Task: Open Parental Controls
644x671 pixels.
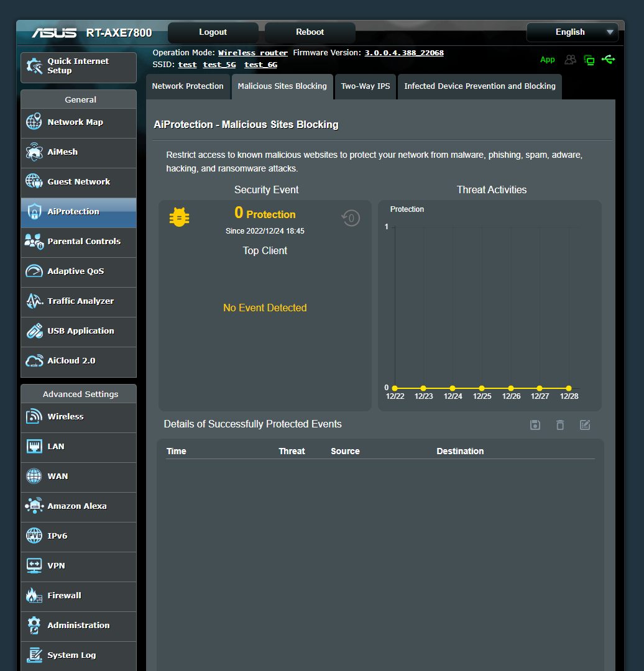Action: tap(78, 242)
